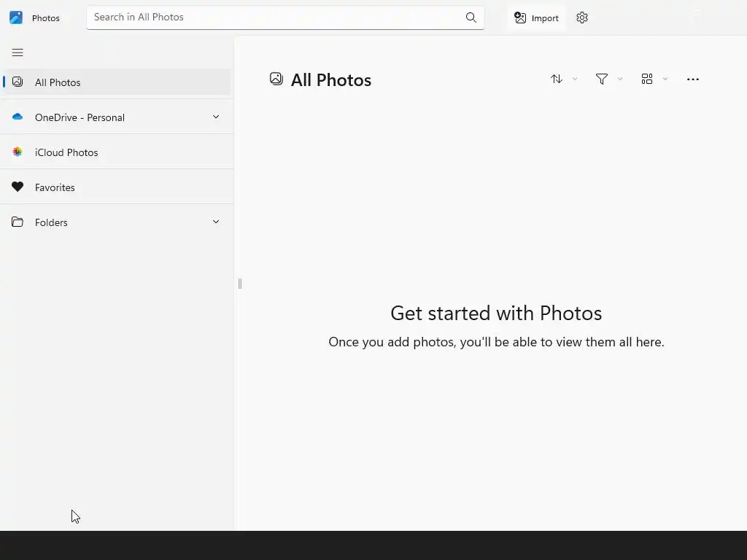747x560 pixels.
Task: Click the Search in All Photos field
Action: coord(274,17)
